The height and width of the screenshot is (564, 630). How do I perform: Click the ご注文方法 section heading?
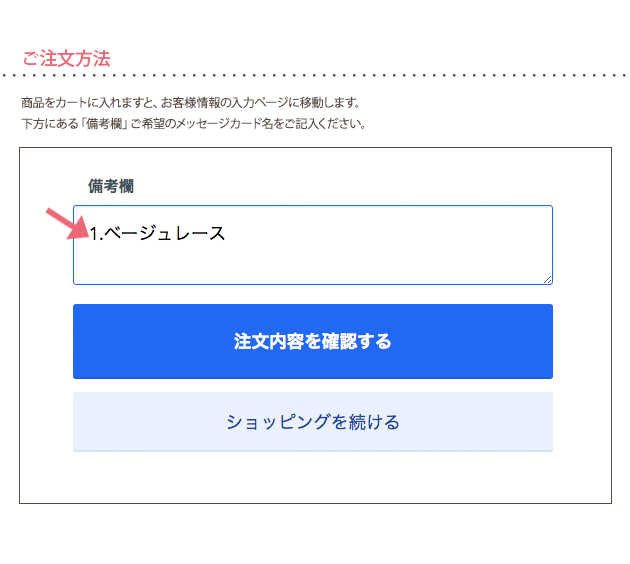(x=66, y=58)
